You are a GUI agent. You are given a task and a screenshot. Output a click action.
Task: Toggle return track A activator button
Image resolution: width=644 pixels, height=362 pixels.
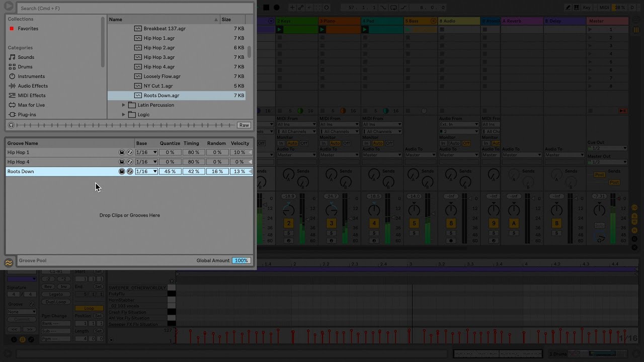[x=514, y=223]
